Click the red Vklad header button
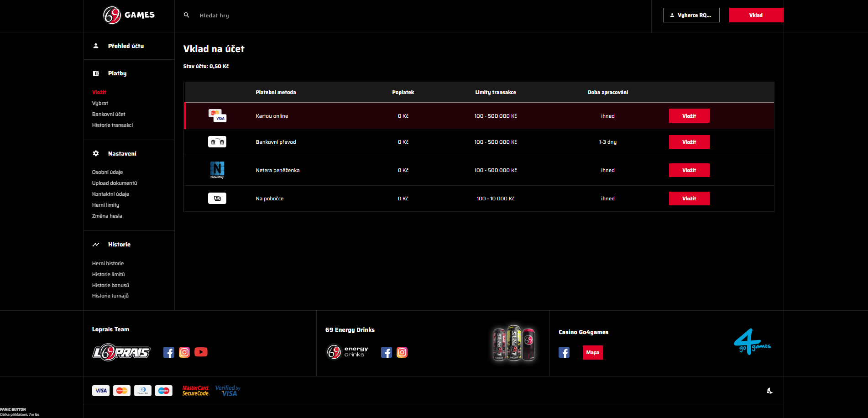 point(756,15)
